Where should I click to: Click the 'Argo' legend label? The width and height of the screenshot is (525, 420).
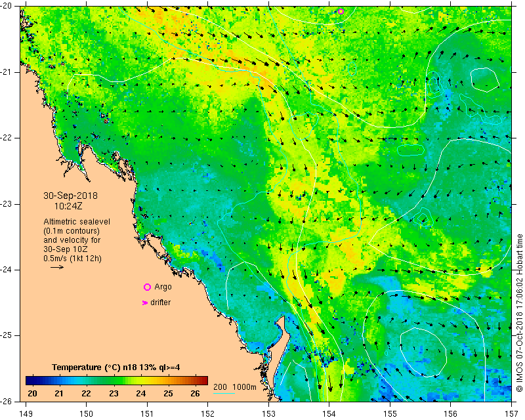click(163, 287)
